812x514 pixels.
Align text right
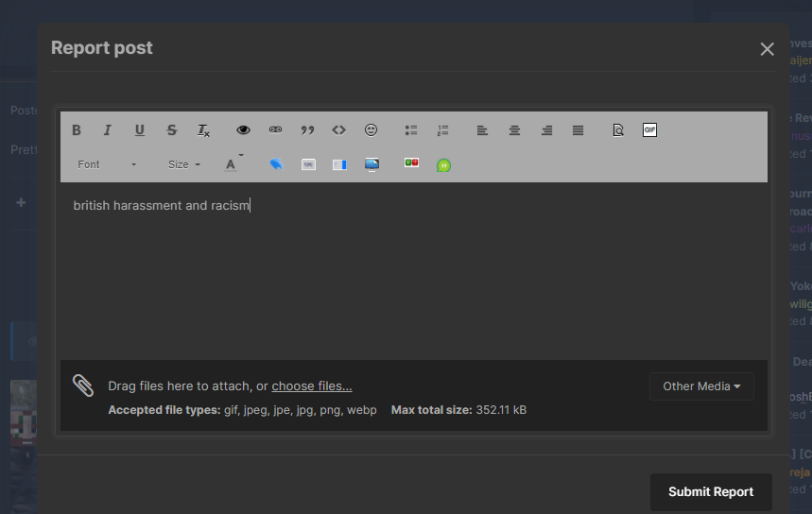point(546,130)
